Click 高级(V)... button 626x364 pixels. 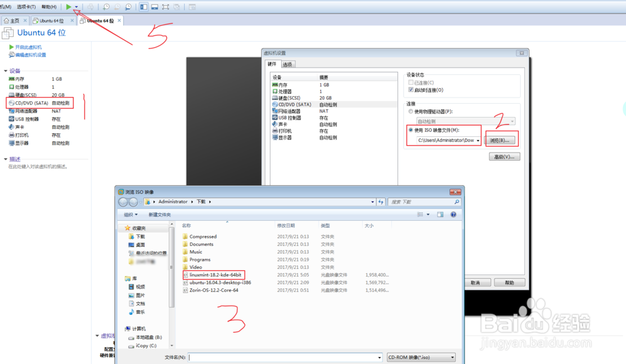pyautogui.click(x=504, y=157)
